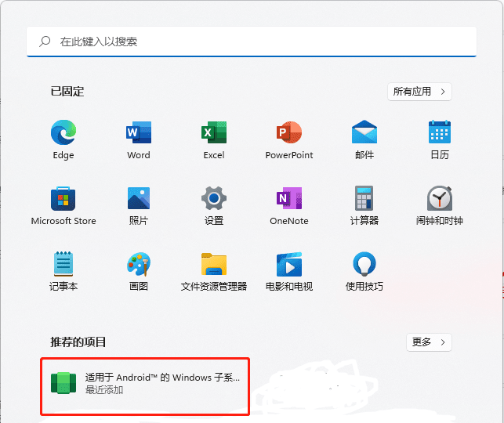Open 所有应用 all apps list

(x=419, y=92)
